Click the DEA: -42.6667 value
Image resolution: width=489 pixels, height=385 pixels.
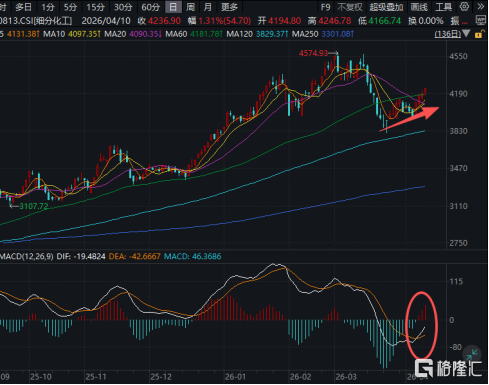pyautogui.click(x=135, y=257)
